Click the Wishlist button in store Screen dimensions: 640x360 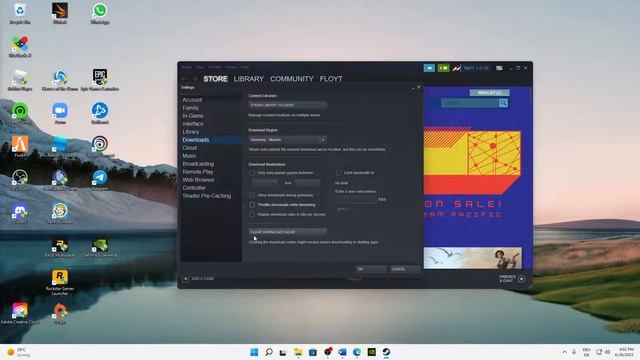coord(489,93)
